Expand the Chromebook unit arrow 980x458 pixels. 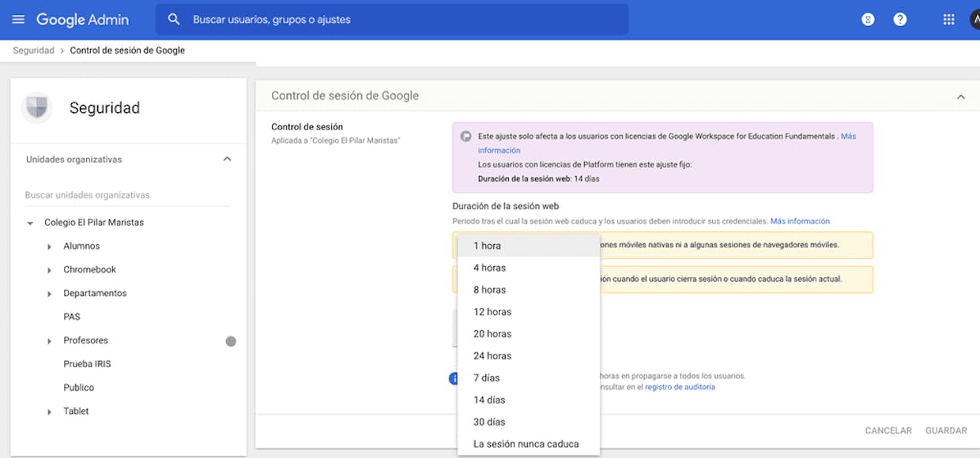click(49, 271)
